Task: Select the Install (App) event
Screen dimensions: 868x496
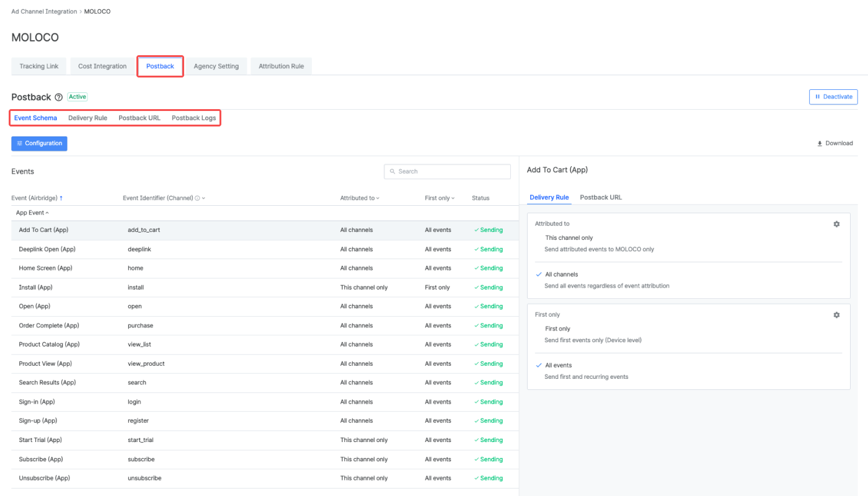Action: 265,288
